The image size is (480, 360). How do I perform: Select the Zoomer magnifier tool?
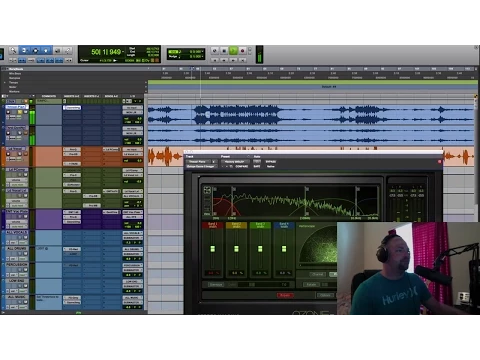pyautogui.click(x=13, y=50)
